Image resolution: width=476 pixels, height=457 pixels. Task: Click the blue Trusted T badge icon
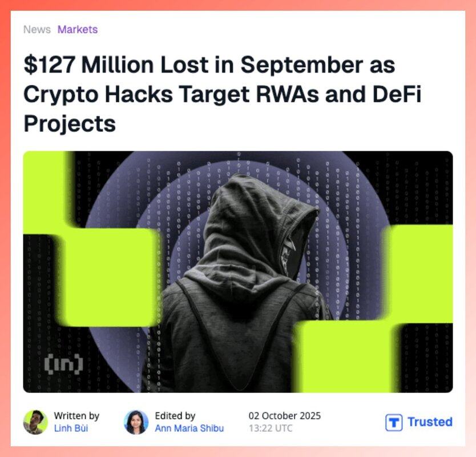(394, 422)
